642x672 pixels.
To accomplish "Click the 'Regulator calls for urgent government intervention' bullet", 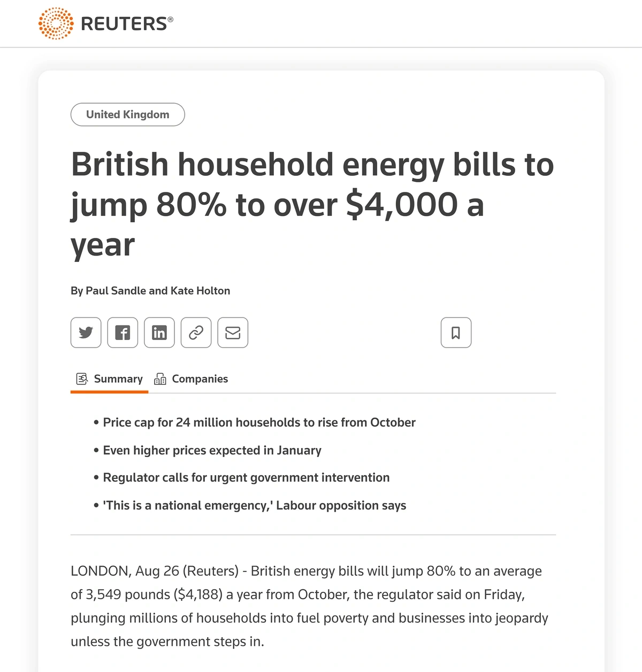I will point(246,477).
